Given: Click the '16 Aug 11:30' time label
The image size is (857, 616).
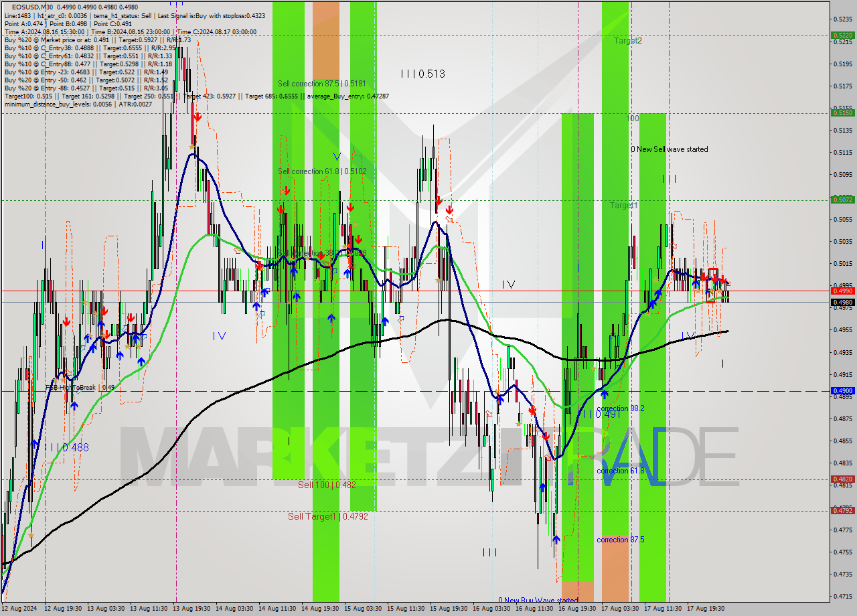Looking at the screenshot, I should click(x=535, y=608).
